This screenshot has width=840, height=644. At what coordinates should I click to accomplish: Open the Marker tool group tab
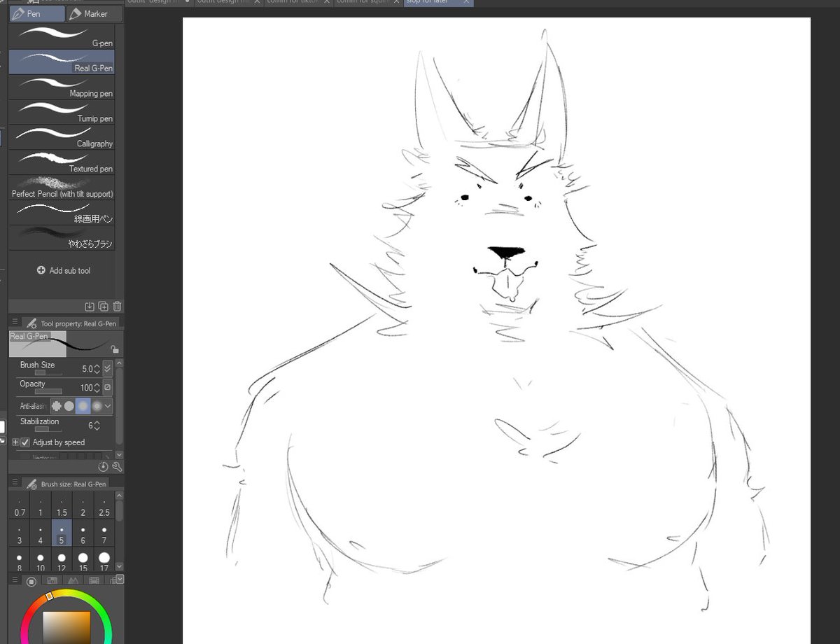(94, 13)
